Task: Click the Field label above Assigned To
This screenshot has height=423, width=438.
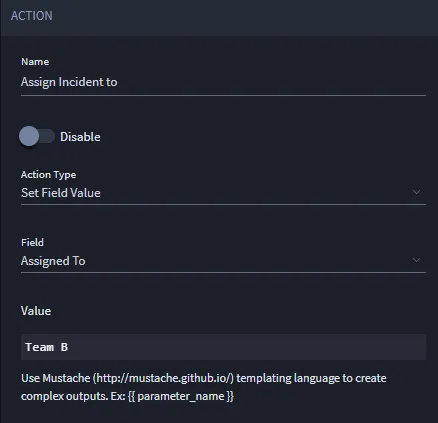Action: [x=32, y=242]
